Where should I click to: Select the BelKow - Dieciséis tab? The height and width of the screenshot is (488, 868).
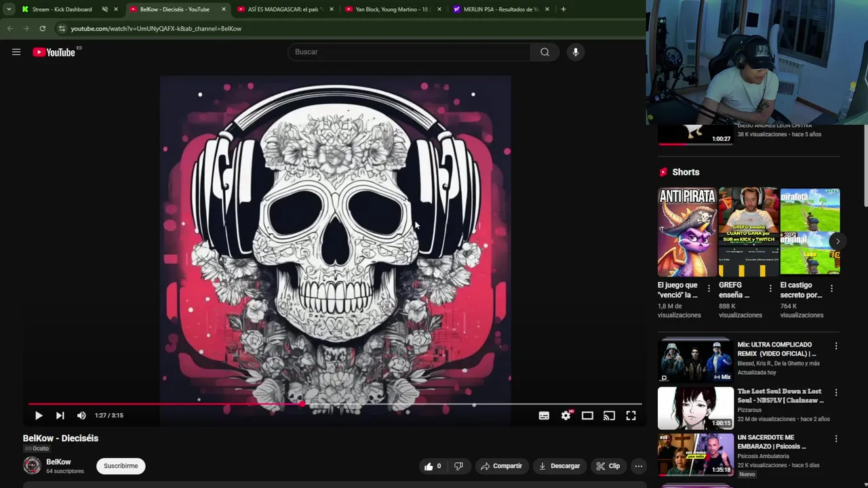click(x=174, y=9)
